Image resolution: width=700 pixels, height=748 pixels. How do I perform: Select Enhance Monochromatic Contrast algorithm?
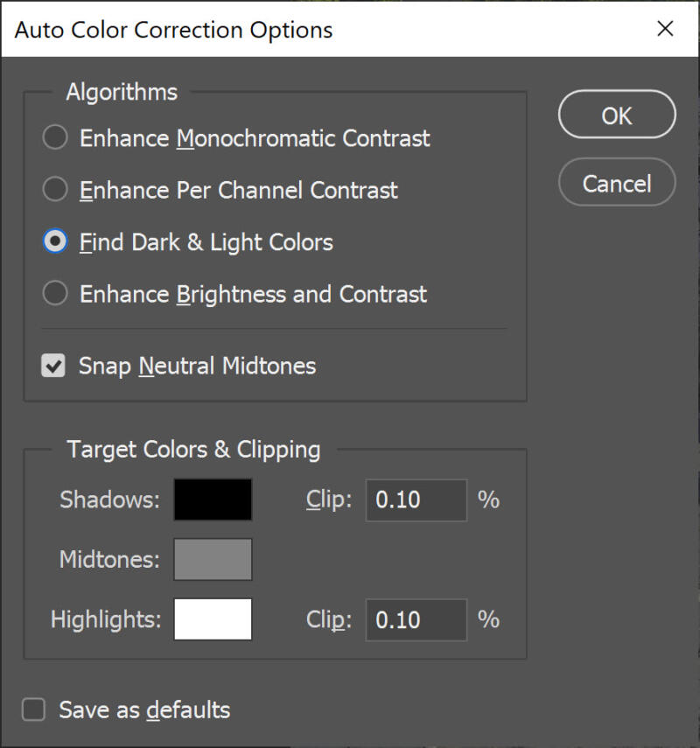pyautogui.click(x=55, y=137)
